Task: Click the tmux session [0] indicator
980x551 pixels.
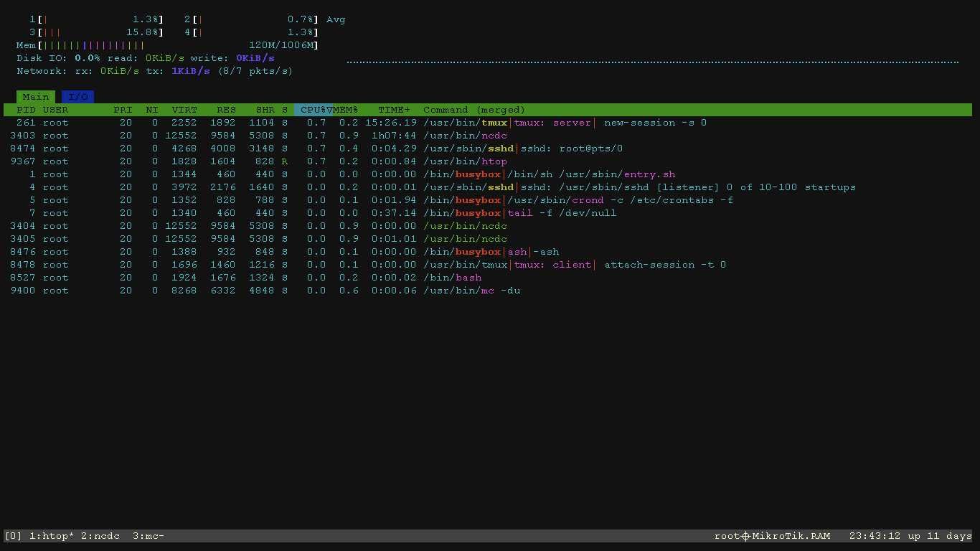Action: 13,536
